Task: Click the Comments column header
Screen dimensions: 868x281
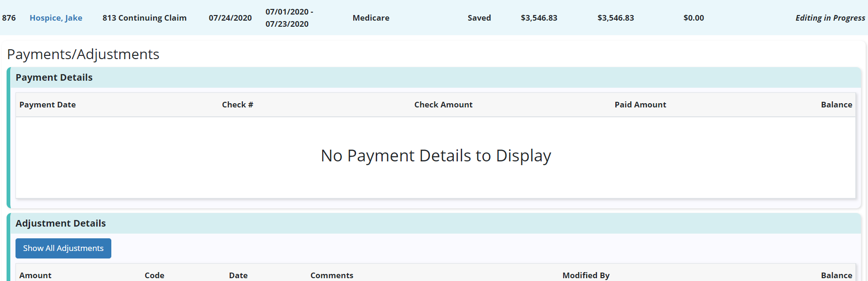Action: [x=332, y=275]
